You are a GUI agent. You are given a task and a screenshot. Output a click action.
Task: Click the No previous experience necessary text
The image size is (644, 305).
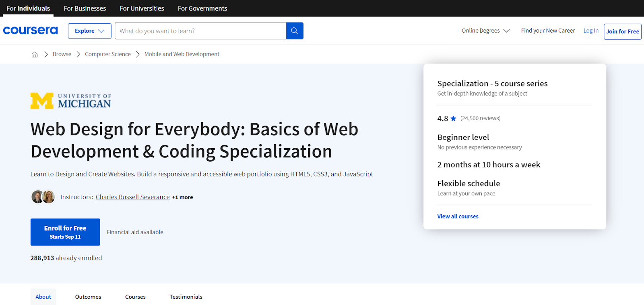(x=480, y=147)
